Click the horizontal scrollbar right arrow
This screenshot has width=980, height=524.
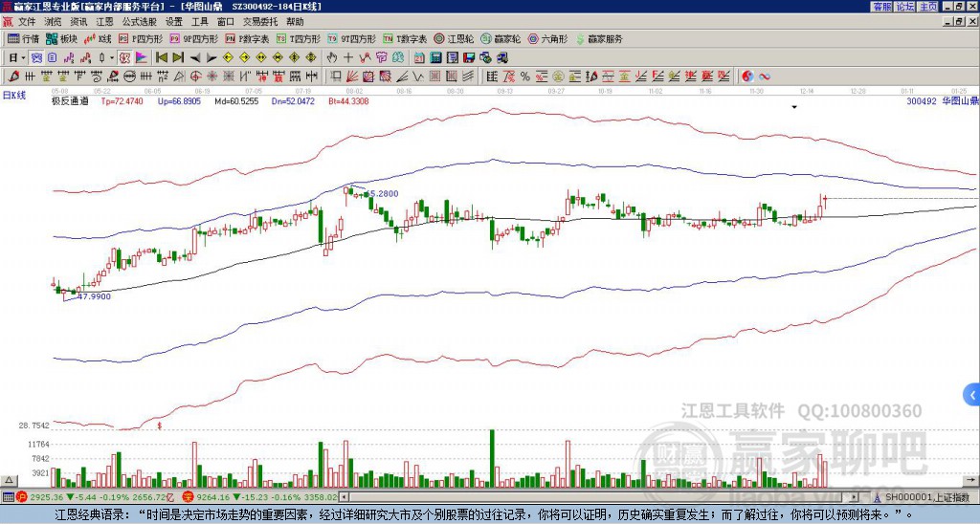tap(855, 497)
